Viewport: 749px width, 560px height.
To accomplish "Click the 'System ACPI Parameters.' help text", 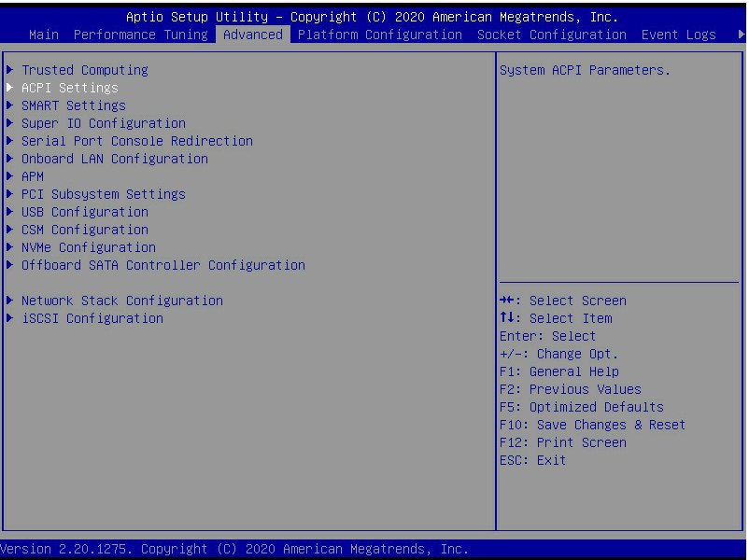I will [x=585, y=70].
